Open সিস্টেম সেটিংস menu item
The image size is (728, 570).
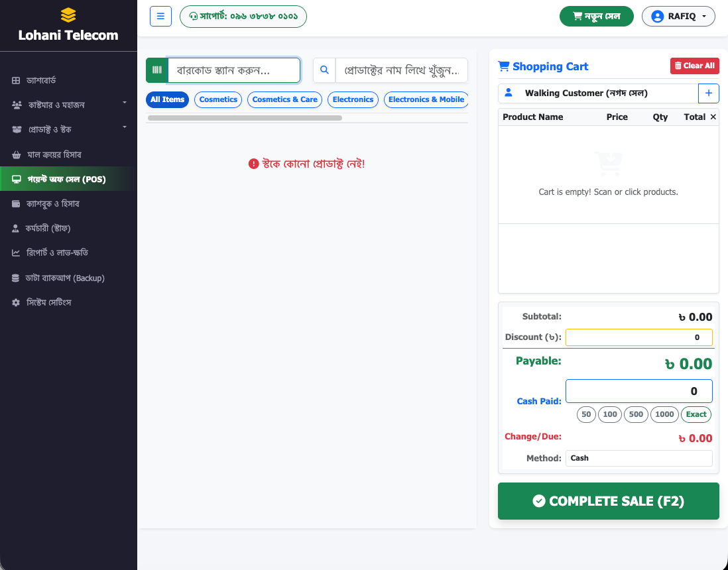pyautogui.click(x=69, y=303)
